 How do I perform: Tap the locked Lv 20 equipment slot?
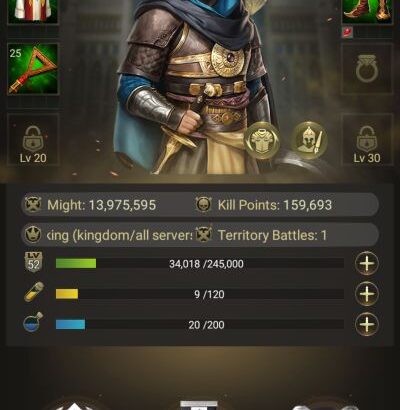coord(33,139)
